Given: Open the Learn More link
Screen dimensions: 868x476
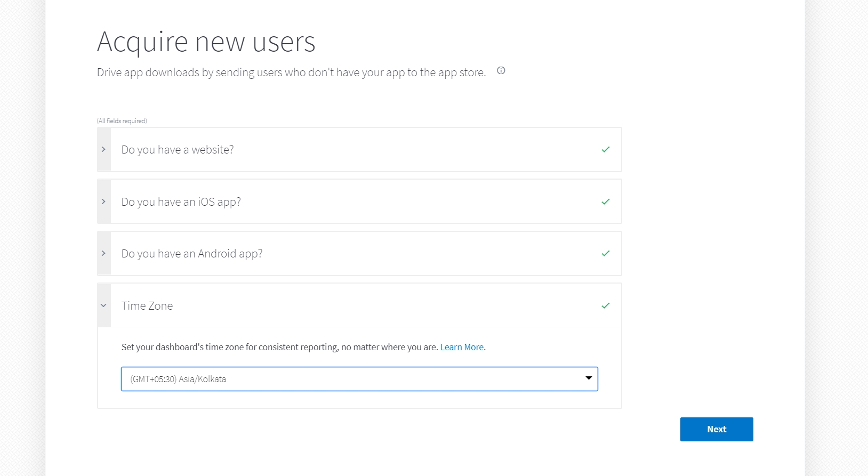Looking at the screenshot, I should pos(462,347).
